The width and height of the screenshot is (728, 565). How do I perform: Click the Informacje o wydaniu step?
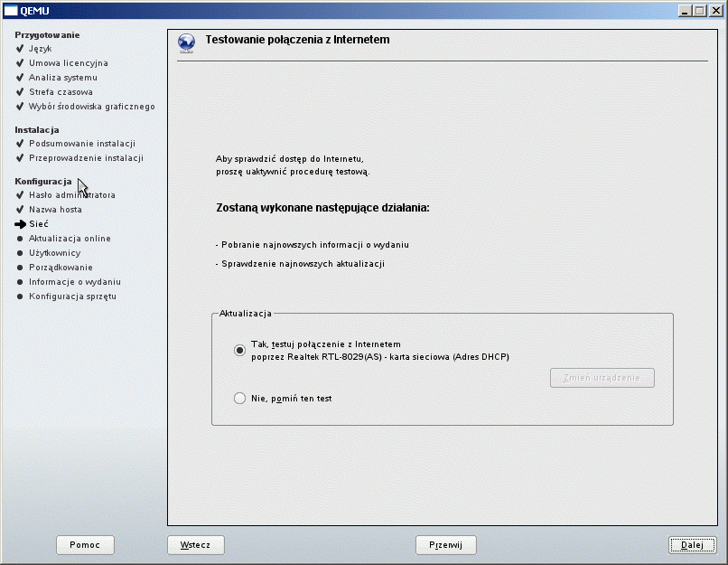(x=74, y=282)
